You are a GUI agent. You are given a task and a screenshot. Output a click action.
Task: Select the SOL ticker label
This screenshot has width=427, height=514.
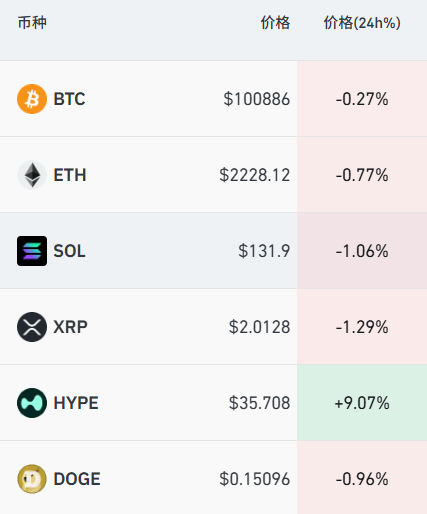(70, 251)
